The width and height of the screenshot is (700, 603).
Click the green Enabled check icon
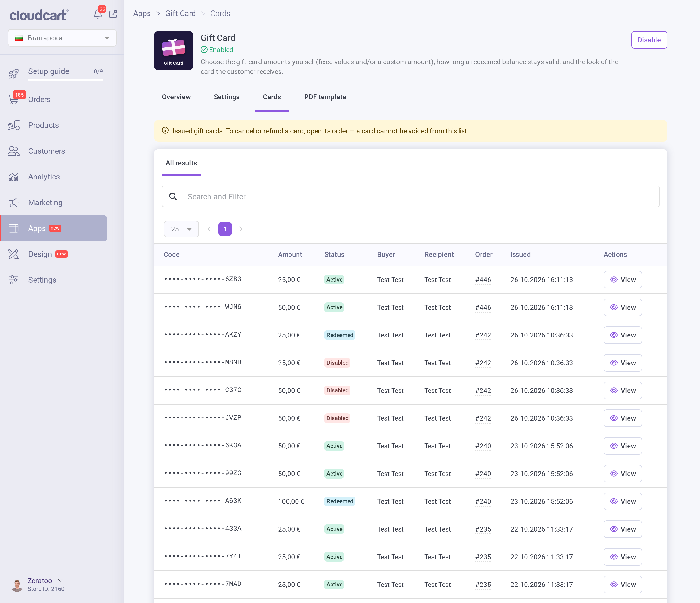(x=204, y=50)
